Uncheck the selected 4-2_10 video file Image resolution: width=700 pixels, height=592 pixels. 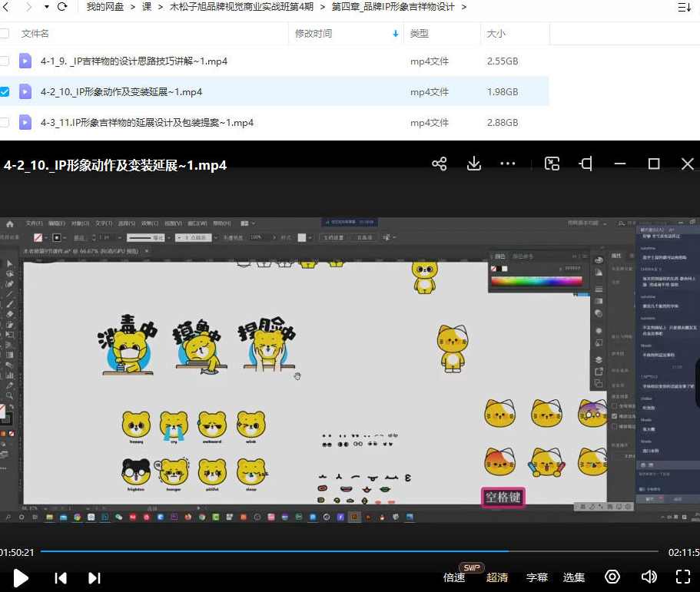[5, 91]
